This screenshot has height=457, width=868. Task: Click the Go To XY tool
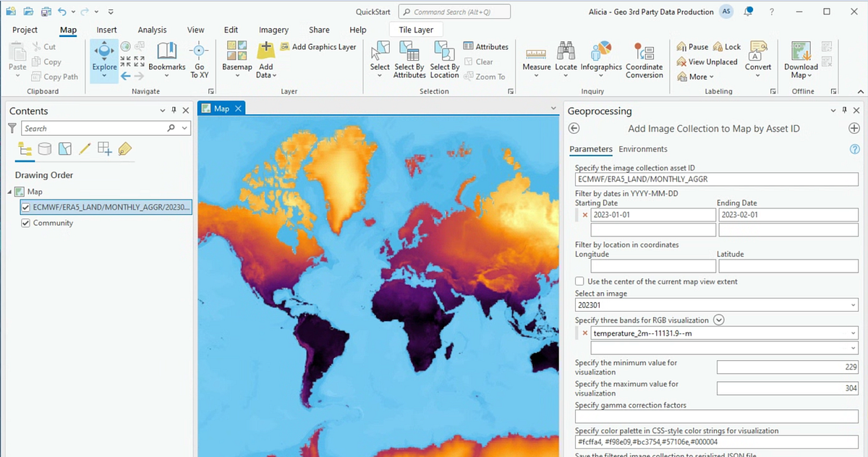tap(200, 59)
